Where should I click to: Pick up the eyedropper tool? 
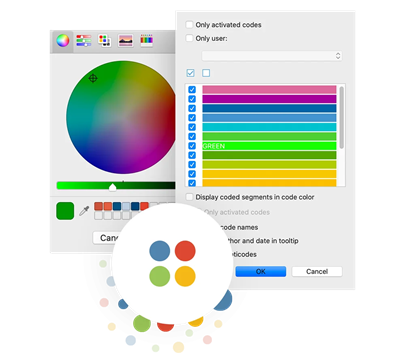84,211
